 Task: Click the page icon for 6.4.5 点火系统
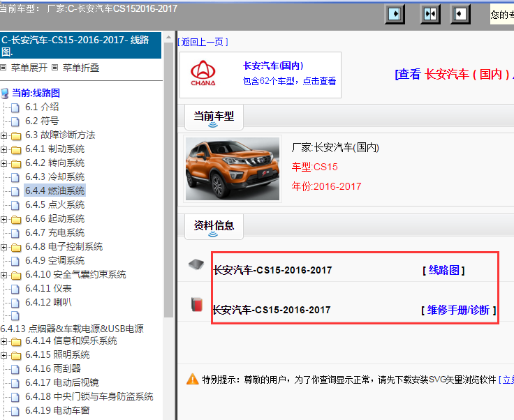(x=15, y=205)
